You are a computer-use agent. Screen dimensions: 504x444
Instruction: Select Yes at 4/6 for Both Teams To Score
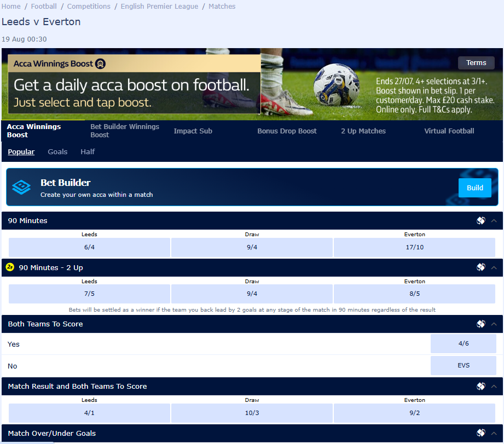click(463, 343)
